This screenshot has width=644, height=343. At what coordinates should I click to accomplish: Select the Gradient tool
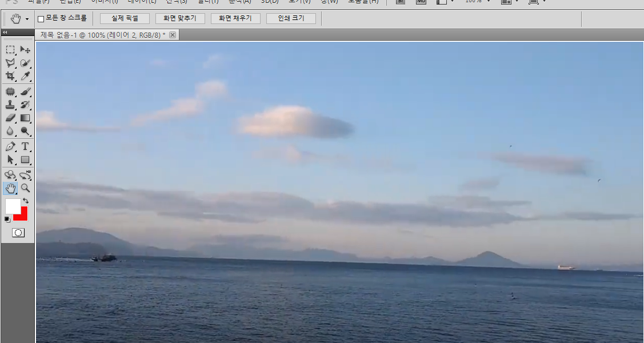coord(26,118)
